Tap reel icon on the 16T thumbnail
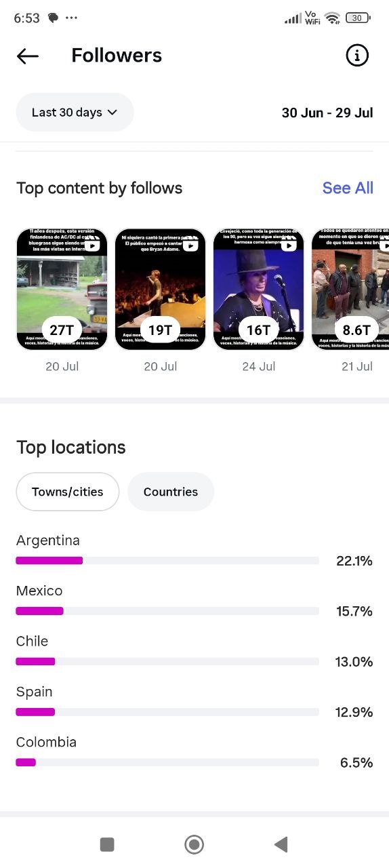389x868 pixels. pos(289,245)
